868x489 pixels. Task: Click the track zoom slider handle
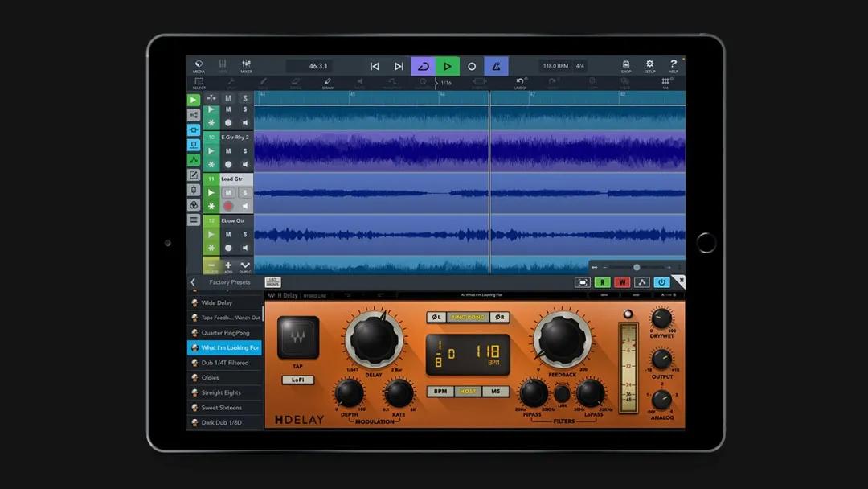click(x=637, y=267)
